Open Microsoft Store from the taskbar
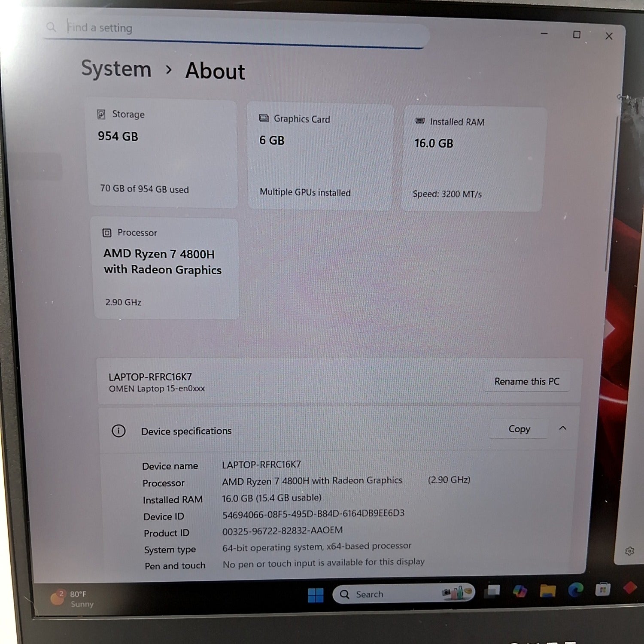The width and height of the screenshot is (644, 644). pyautogui.click(x=602, y=589)
